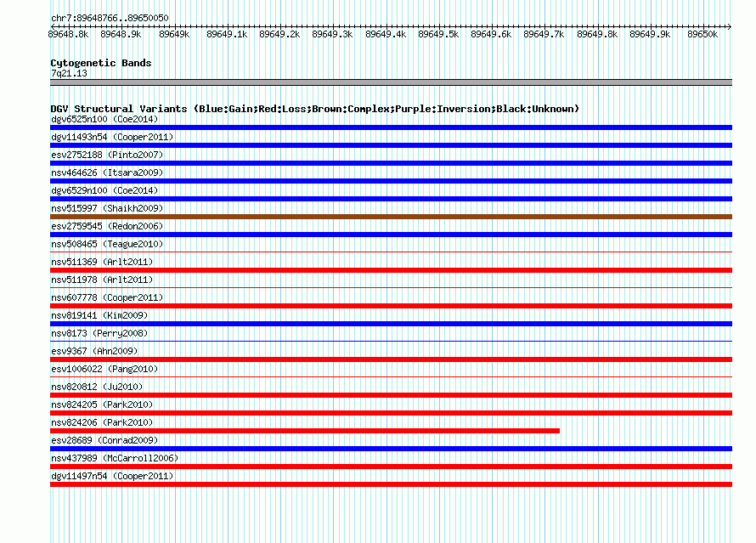Select the esv2752188 blue gain bar
The width and height of the screenshot is (756, 543).
tap(391, 163)
